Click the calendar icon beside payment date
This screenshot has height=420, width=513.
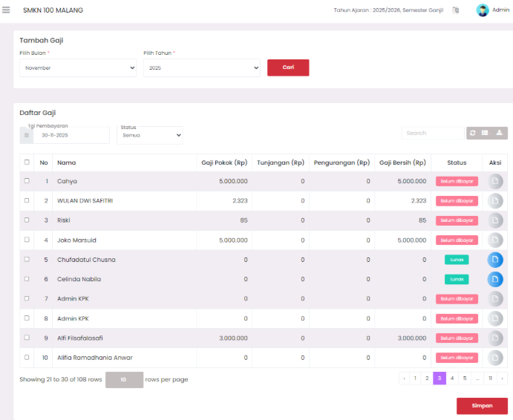pos(27,136)
